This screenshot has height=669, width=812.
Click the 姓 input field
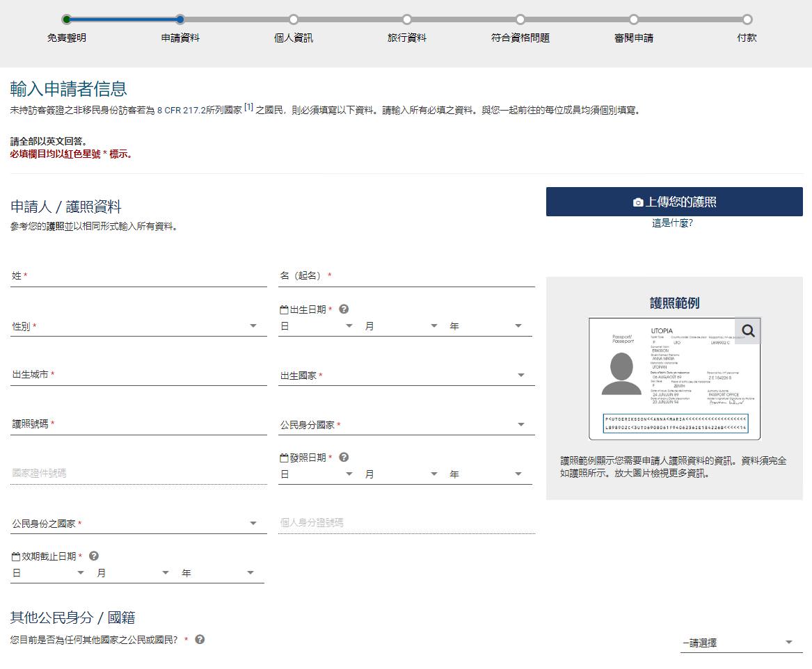click(138, 276)
